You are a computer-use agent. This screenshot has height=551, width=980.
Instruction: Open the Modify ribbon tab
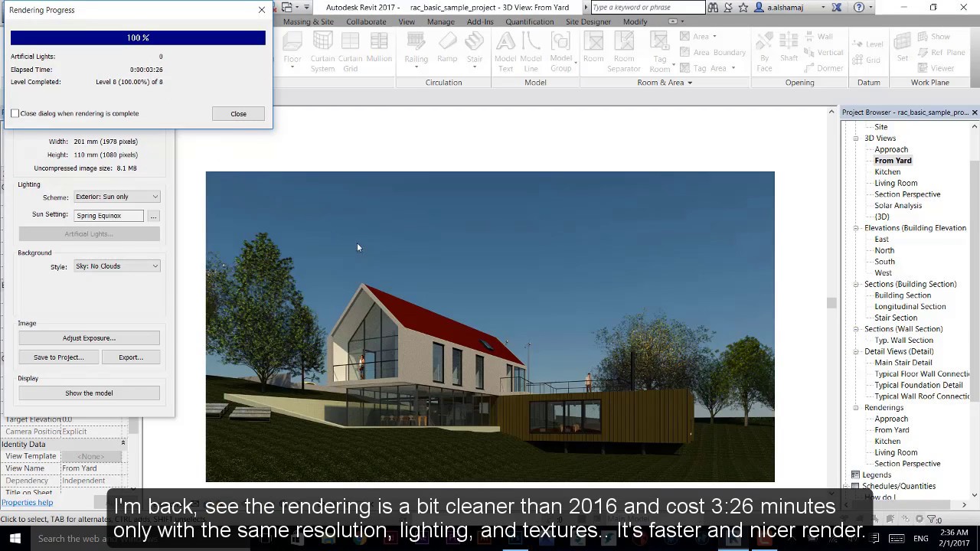tap(635, 21)
